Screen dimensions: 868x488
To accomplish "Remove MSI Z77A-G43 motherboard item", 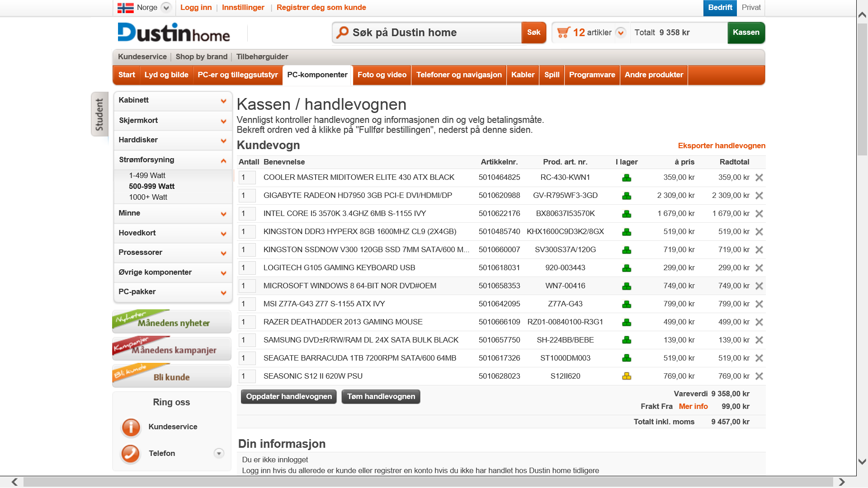I will pyautogui.click(x=759, y=304).
